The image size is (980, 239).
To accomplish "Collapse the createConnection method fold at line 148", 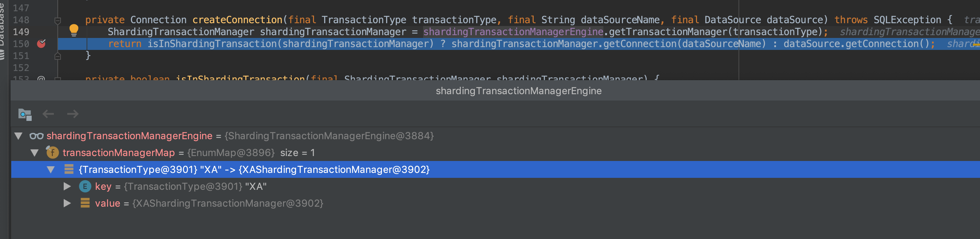I will click(x=57, y=20).
